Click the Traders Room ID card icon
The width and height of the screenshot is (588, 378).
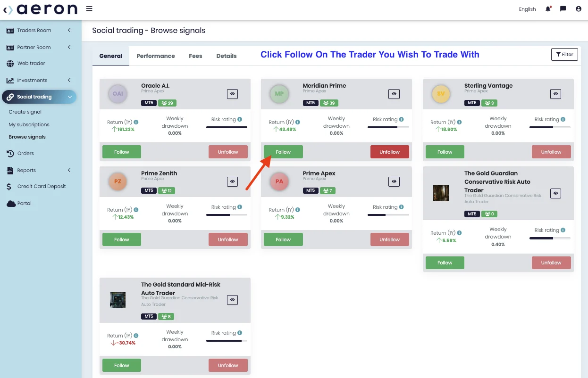[x=10, y=30]
